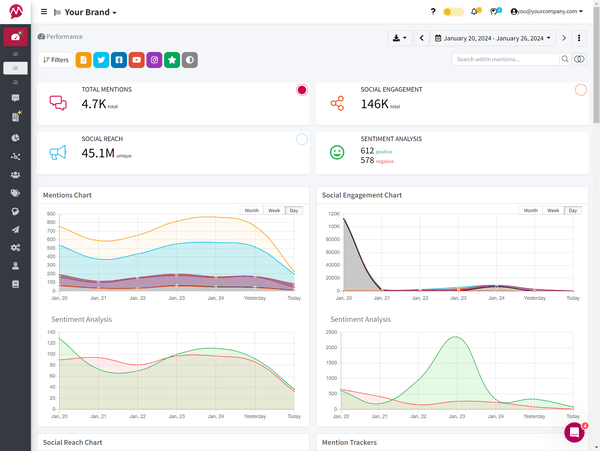Toggle the gray half-circle source filter
600x451 pixels.
(x=190, y=60)
